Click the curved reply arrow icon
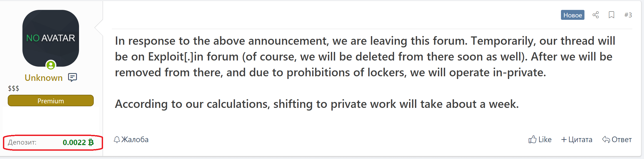 pyautogui.click(x=606, y=139)
